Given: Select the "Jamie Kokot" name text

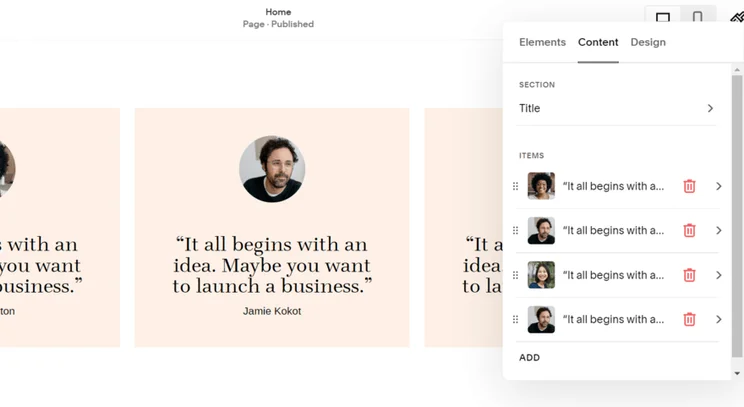Looking at the screenshot, I should [272, 311].
